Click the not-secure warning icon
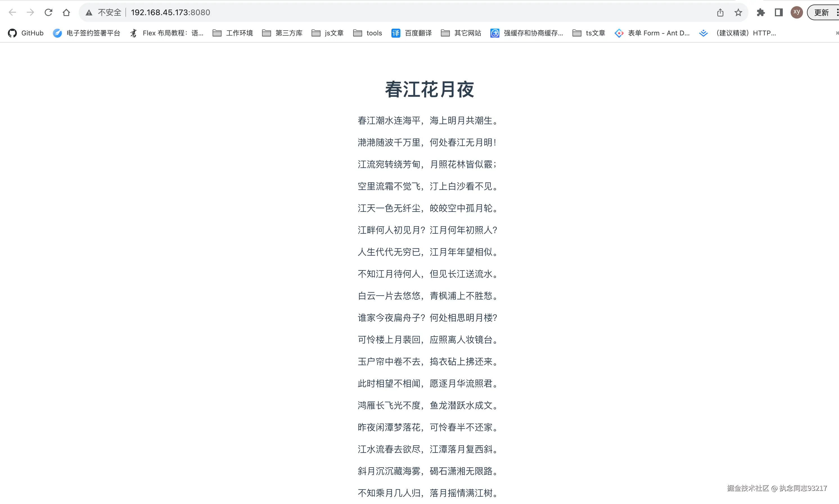Image resolution: width=839 pixels, height=504 pixels. pyautogui.click(x=89, y=13)
